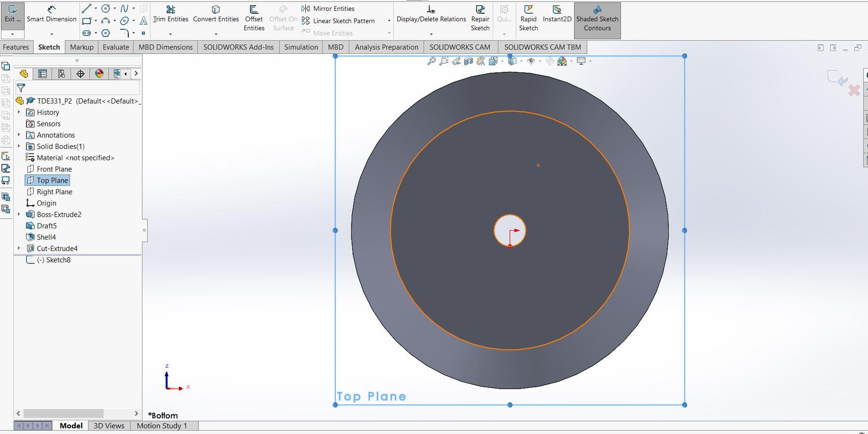Open the Motion Study 1 bottom tab
This screenshot has width=868, height=434.
click(x=162, y=425)
